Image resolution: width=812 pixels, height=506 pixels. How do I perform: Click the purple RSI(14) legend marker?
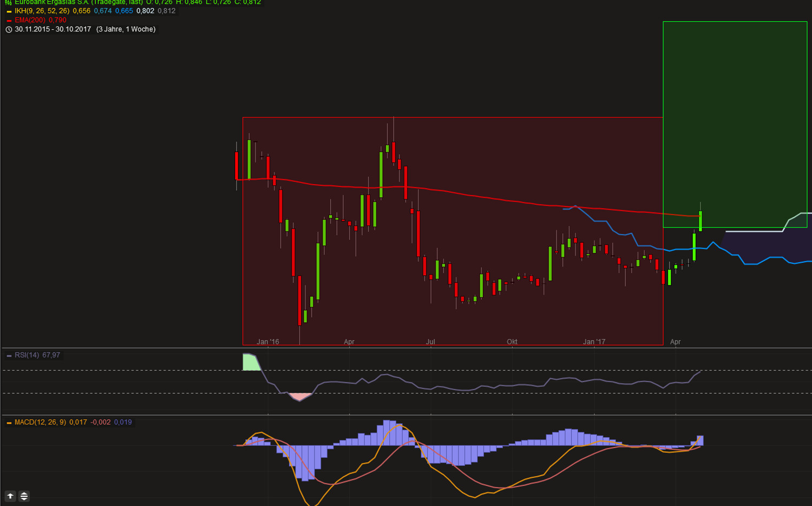coord(8,355)
